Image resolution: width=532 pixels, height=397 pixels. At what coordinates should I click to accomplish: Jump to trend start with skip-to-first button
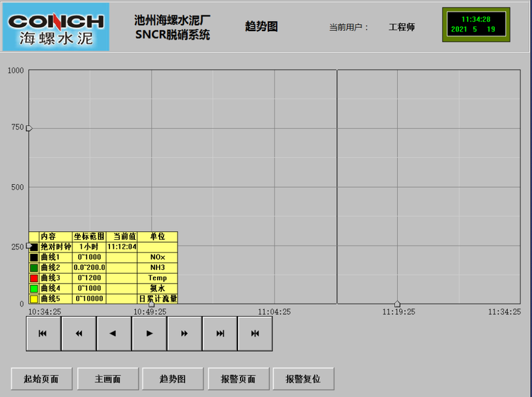click(x=43, y=333)
